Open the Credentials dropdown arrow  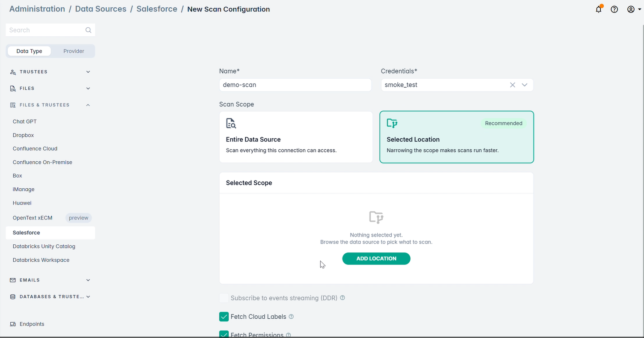525,85
